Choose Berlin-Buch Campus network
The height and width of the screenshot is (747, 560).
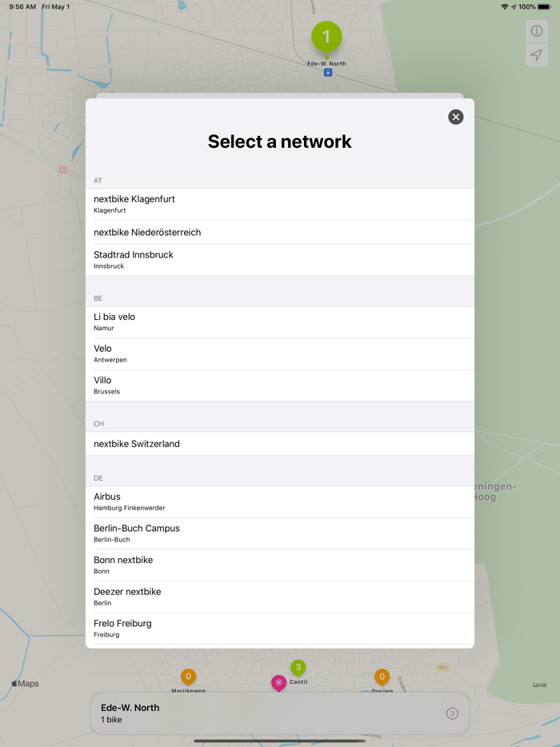280,533
